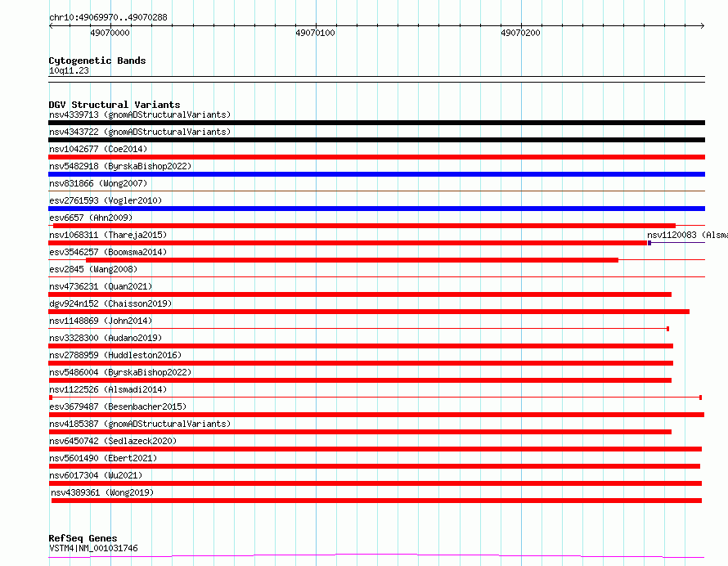Click the nsv1122526 (Alsmadi2014) label

pos(108,389)
